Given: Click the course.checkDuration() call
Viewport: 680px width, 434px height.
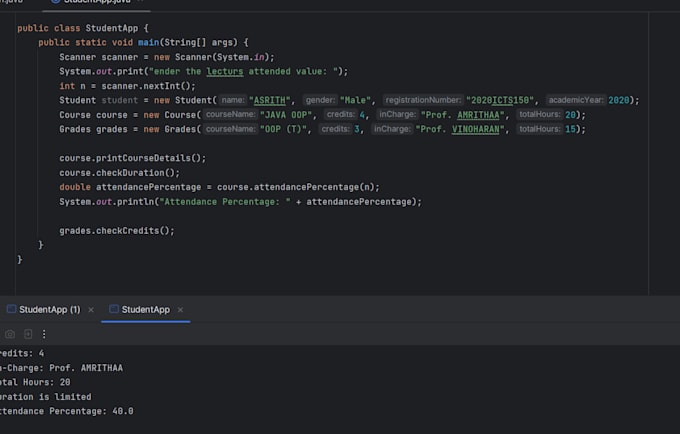Looking at the screenshot, I should 119,173.
